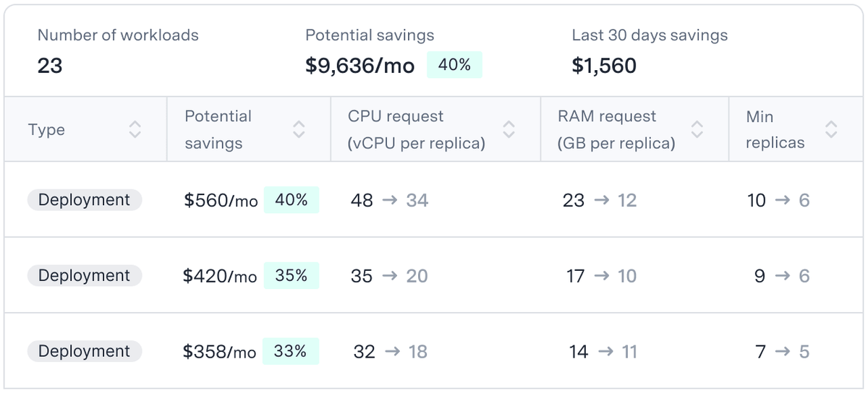868x393 pixels.
Task: Click the 48 → 34 CPU request cell
Action: pyautogui.click(x=390, y=200)
